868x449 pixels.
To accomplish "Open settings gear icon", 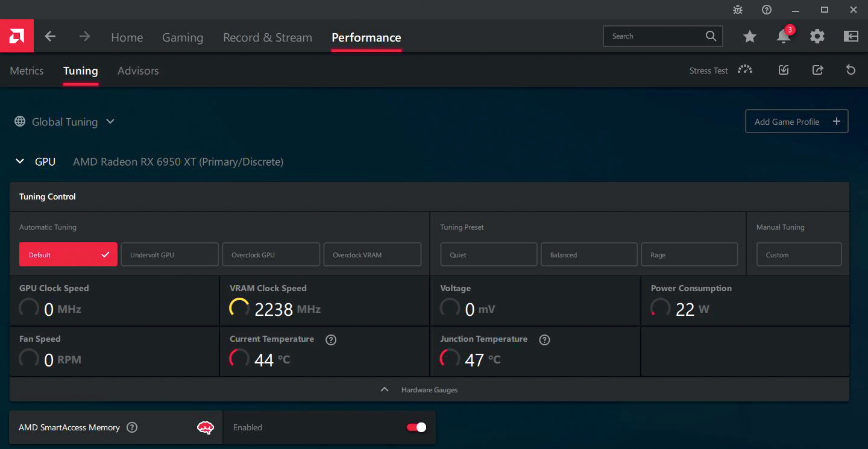I will (817, 37).
